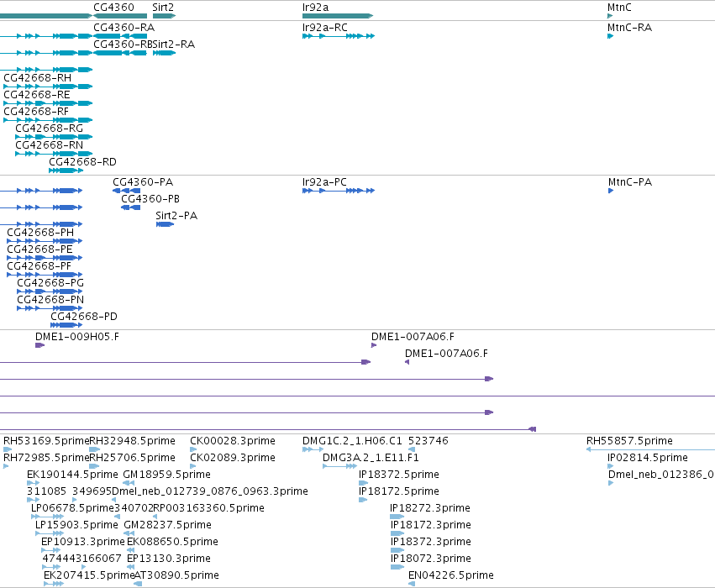Screen dimensions: 715x588
Task: Select the Ir92a gene label
Action: click(x=315, y=8)
